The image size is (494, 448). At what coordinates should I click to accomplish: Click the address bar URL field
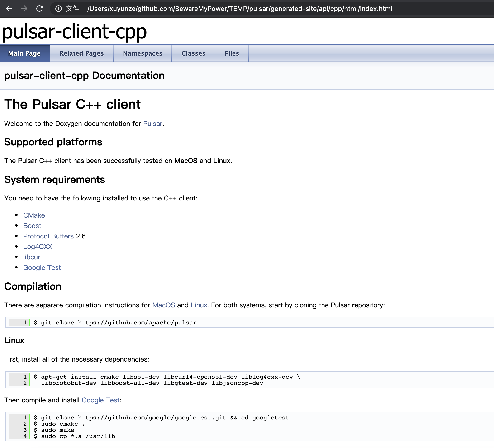click(239, 9)
